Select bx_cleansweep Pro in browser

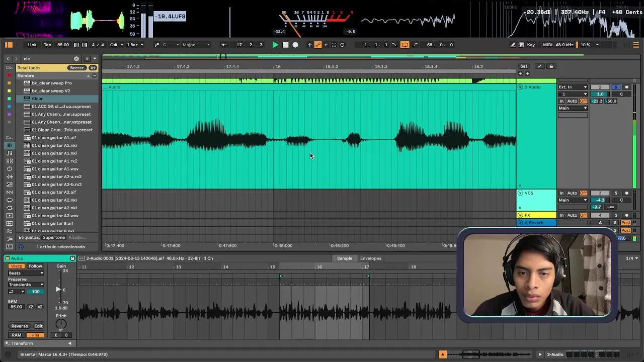(x=52, y=83)
